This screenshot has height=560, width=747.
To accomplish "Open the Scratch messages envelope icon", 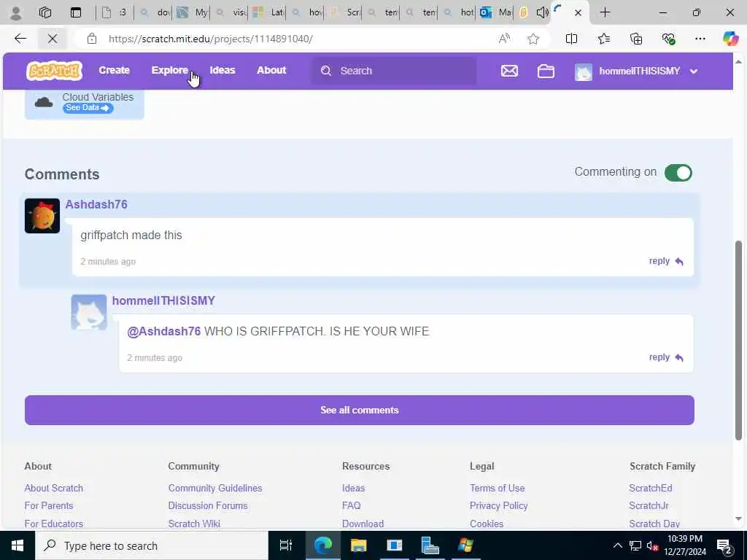I will (x=509, y=71).
